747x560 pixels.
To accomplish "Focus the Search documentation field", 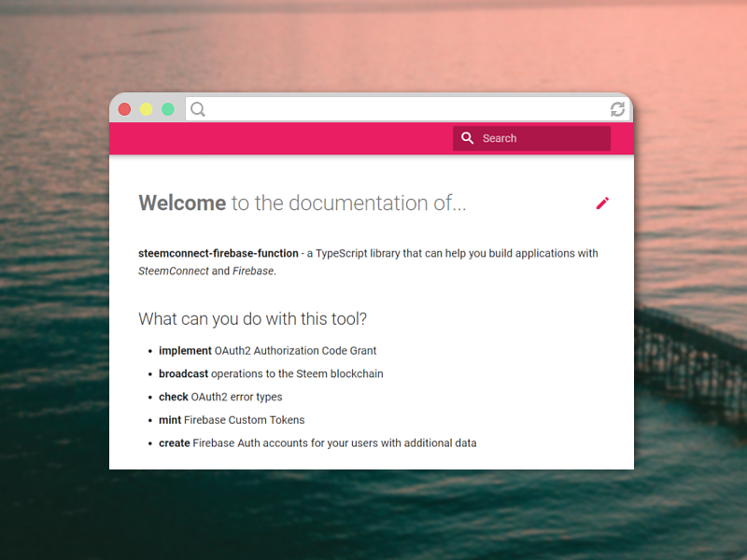I will click(531, 138).
